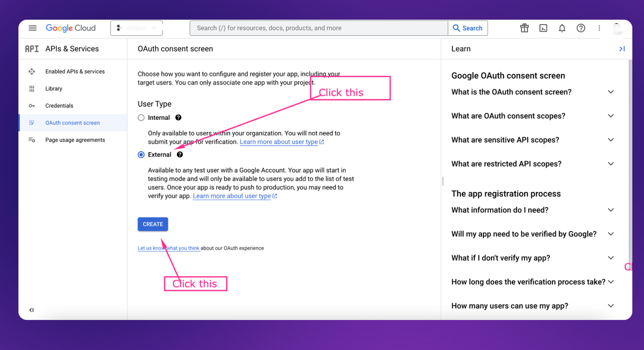Select OAuth consent screen in sidebar
The height and width of the screenshot is (350, 644).
(x=72, y=123)
